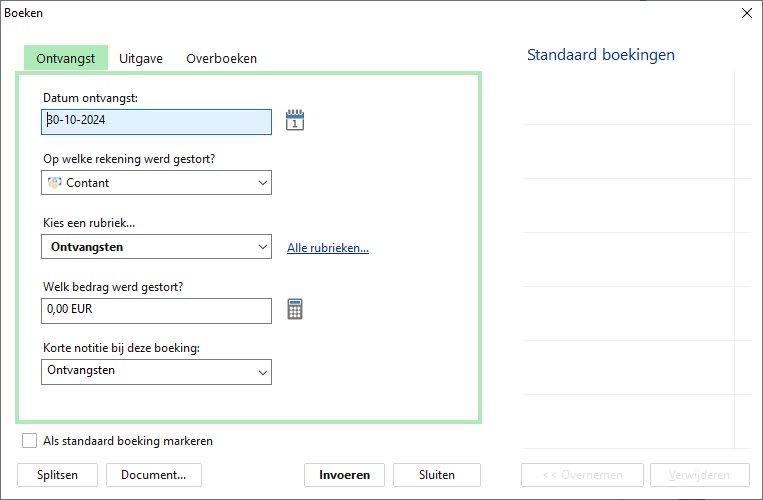Screen dimensions: 763x500
Task: Switch to the Overboeken tab
Action: (x=221, y=58)
